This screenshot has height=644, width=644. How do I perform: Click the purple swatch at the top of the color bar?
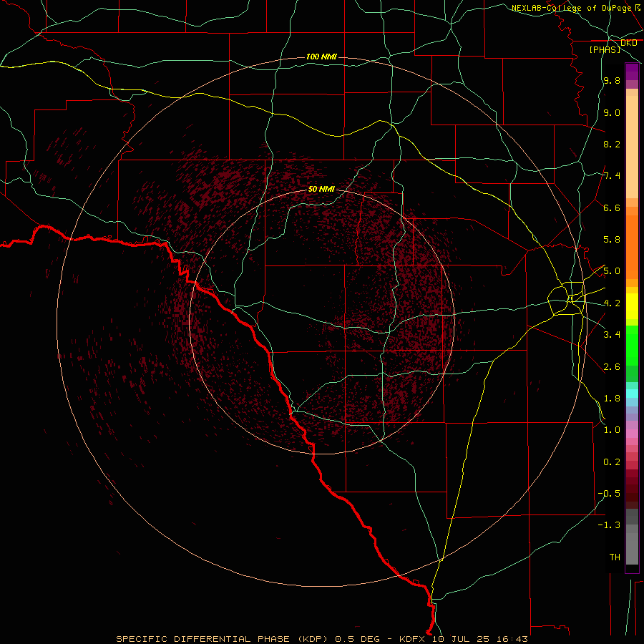click(632, 72)
